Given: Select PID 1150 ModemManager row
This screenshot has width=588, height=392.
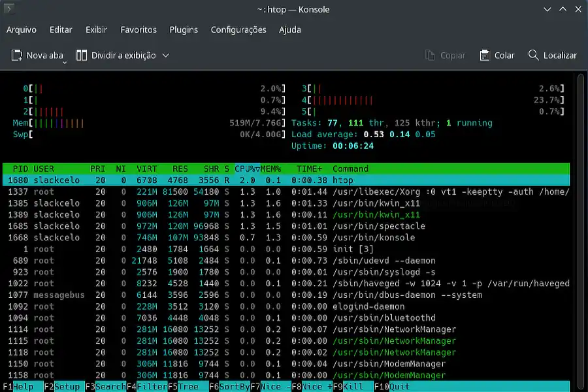Looking at the screenshot, I should [286, 364].
